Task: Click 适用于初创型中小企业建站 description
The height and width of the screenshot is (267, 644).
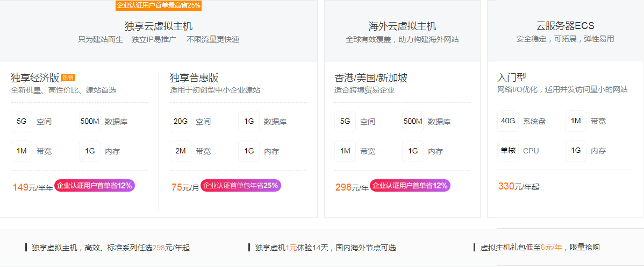Action: pyautogui.click(x=215, y=90)
